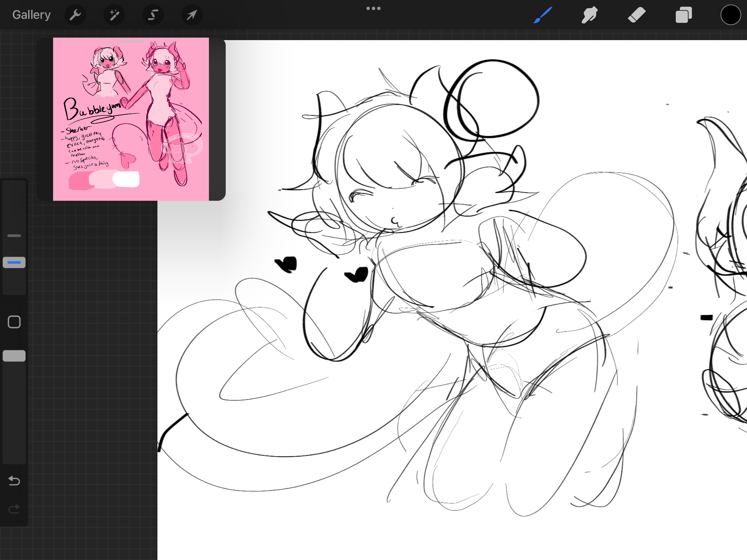Viewport: 747px width, 560px height.
Task: Click the white color swatch in reference image
Action: point(126,179)
